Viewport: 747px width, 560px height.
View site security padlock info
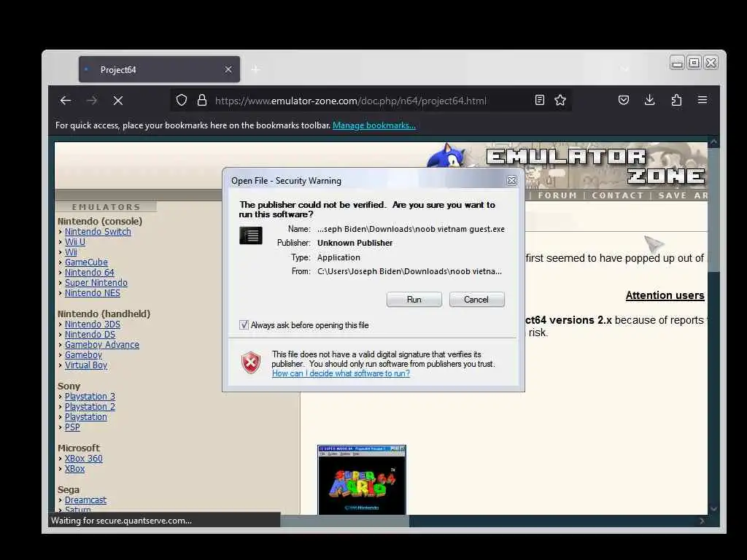pyautogui.click(x=202, y=101)
